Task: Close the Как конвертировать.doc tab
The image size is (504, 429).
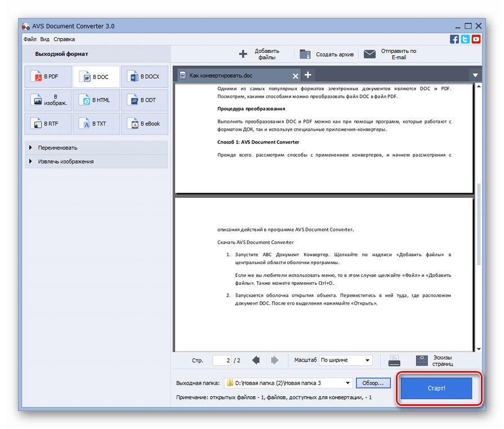Action: (296, 76)
